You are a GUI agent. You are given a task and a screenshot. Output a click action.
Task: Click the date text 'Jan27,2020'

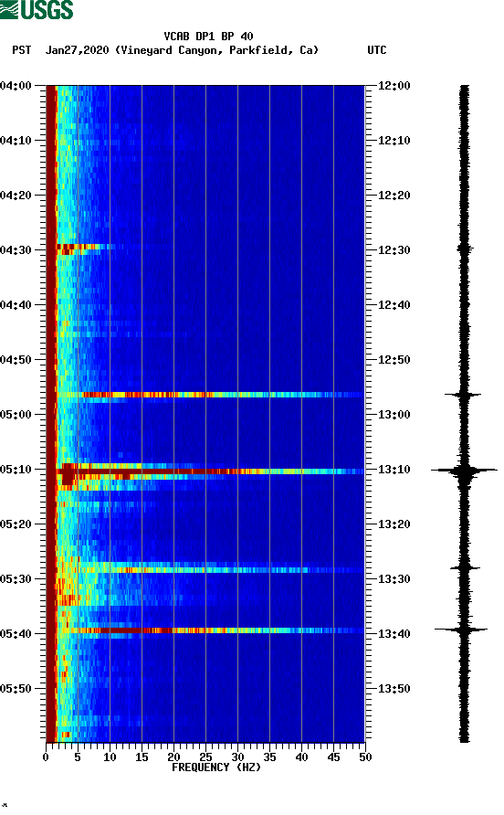pyautogui.click(x=78, y=50)
